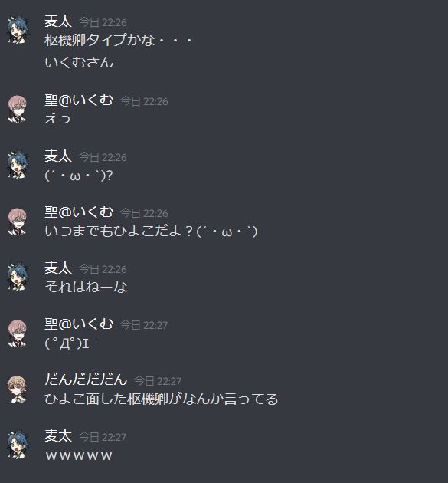The image size is (448, 483).
Task: Select the message いくむさん
Action: [x=79, y=63]
